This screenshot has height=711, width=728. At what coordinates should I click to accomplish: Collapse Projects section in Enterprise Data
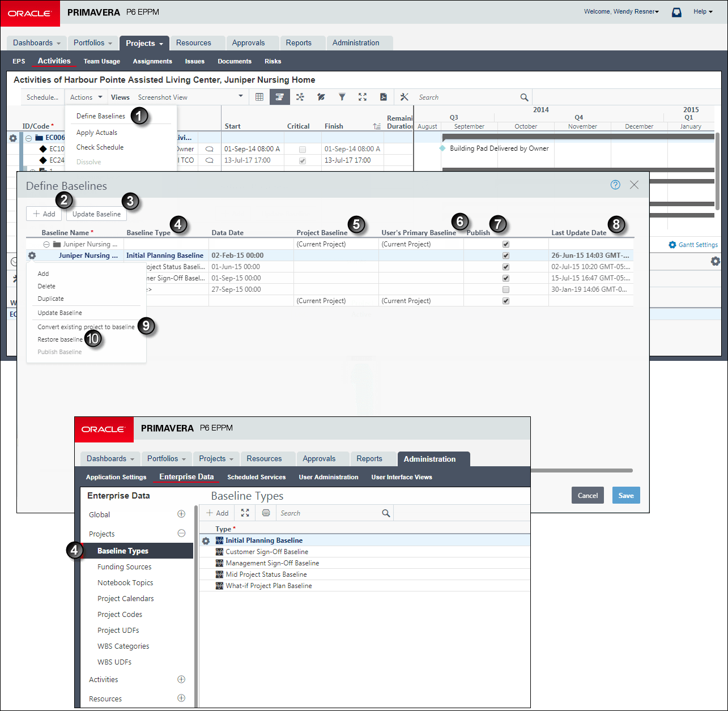tap(181, 533)
